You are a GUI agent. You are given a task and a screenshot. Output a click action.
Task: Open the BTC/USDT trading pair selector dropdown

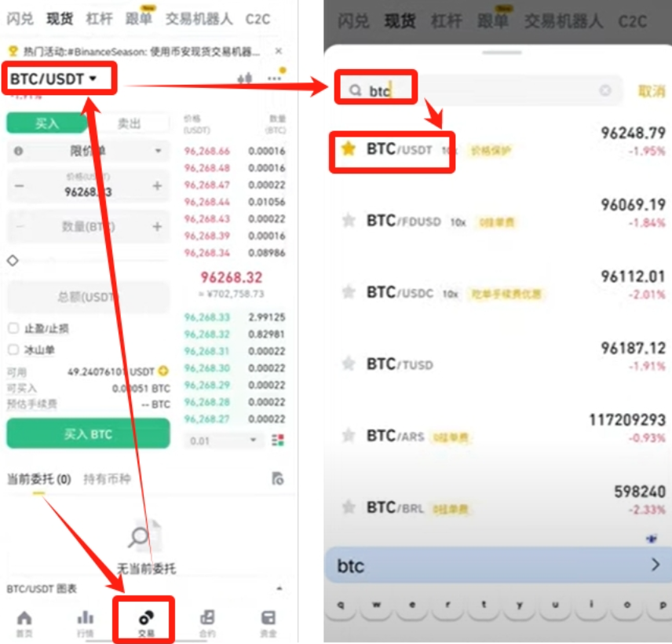(58, 78)
